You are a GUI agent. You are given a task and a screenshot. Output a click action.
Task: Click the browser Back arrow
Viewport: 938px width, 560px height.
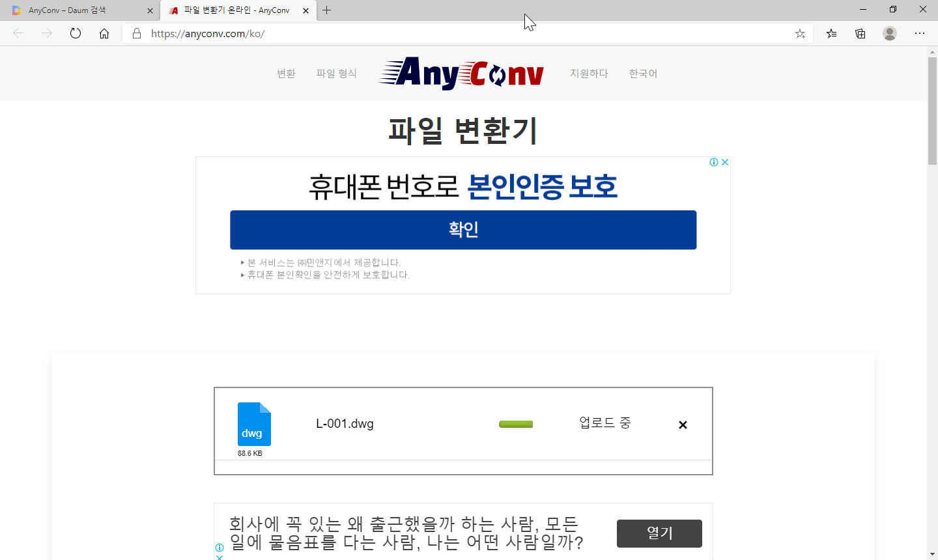coord(18,33)
